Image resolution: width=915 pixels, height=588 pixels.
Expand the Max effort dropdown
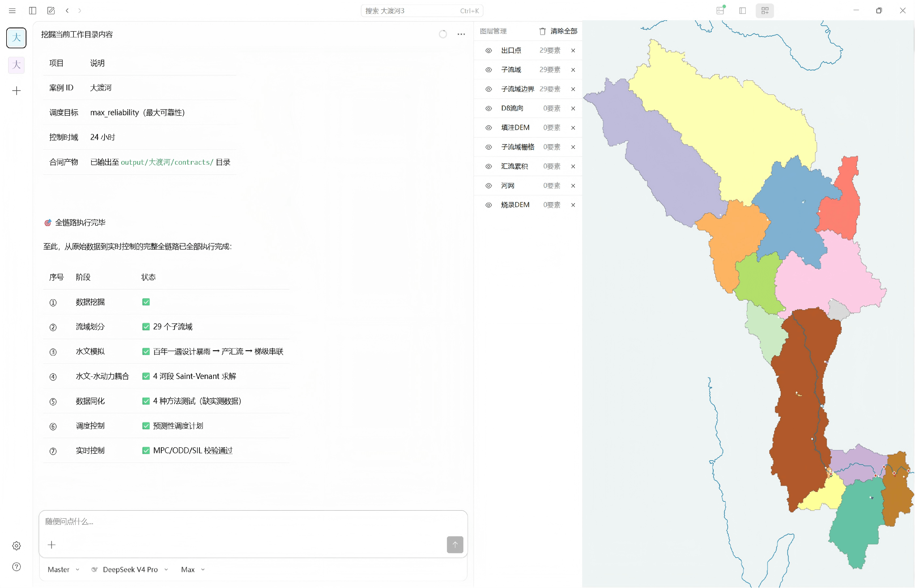pos(193,570)
